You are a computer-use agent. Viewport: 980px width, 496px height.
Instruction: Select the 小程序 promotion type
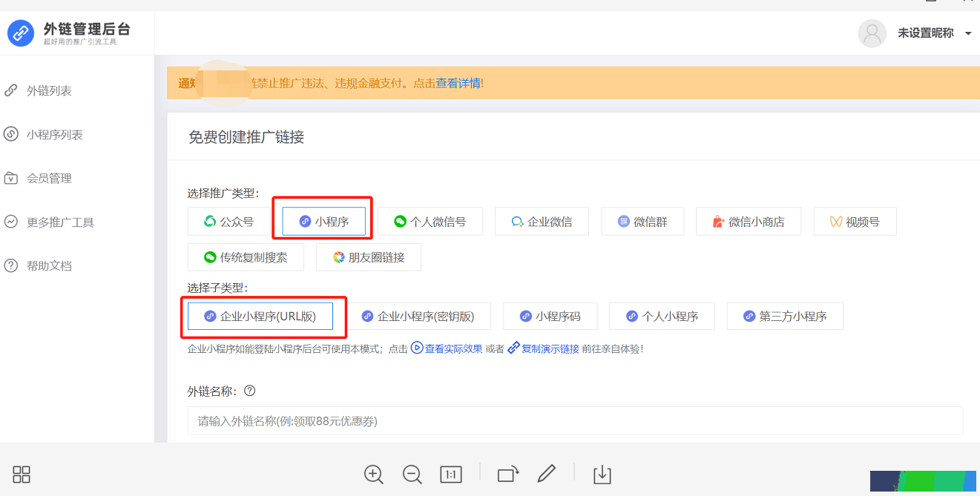tap(324, 221)
